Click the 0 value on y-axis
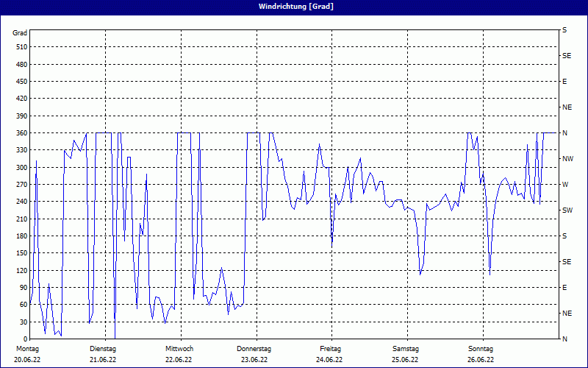588x368 pixels. [24, 339]
